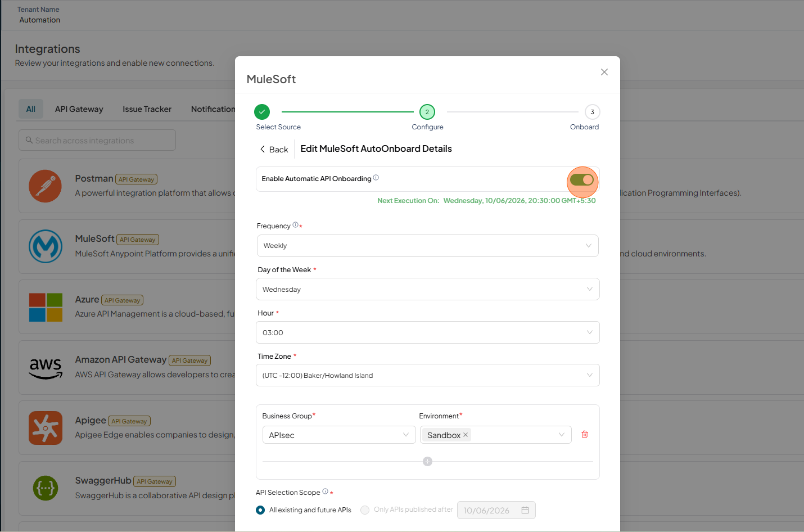Viewport: 804px width, 532px height.
Task: Click the step 3 Onboard circle
Action: [592, 112]
